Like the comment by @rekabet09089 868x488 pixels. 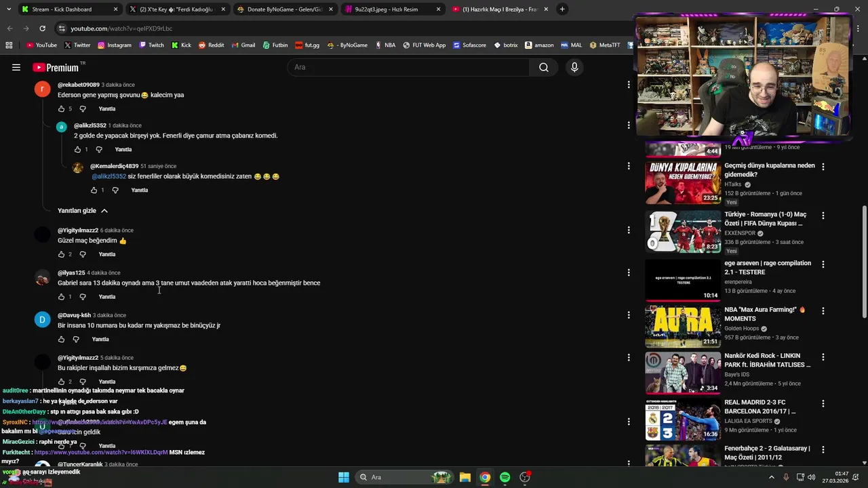pyautogui.click(x=62, y=108)
